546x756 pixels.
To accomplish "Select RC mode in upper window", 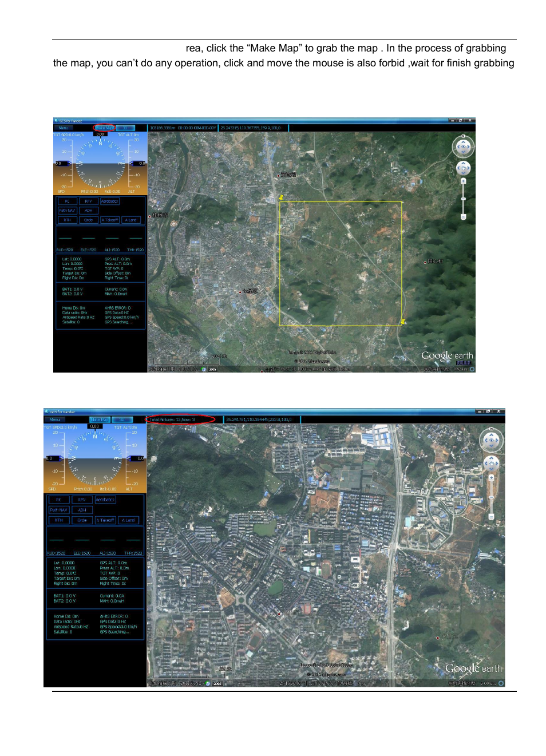I will coord(67,201).
